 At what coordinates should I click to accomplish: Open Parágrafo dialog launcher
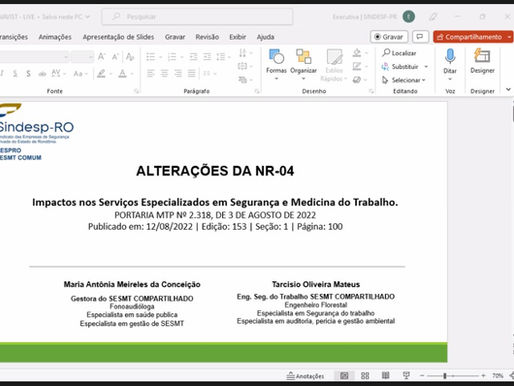tap(257, 91)
